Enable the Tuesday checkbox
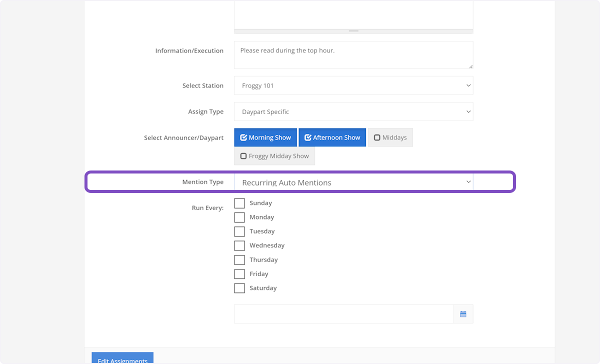Screen dimensions: 600x364 [239, 231]
